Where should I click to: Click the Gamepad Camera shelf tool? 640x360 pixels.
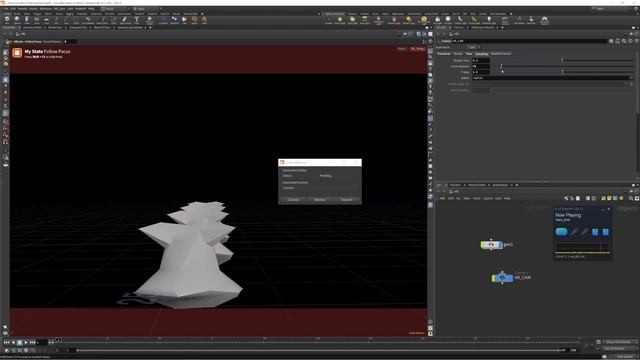(544, 20)
